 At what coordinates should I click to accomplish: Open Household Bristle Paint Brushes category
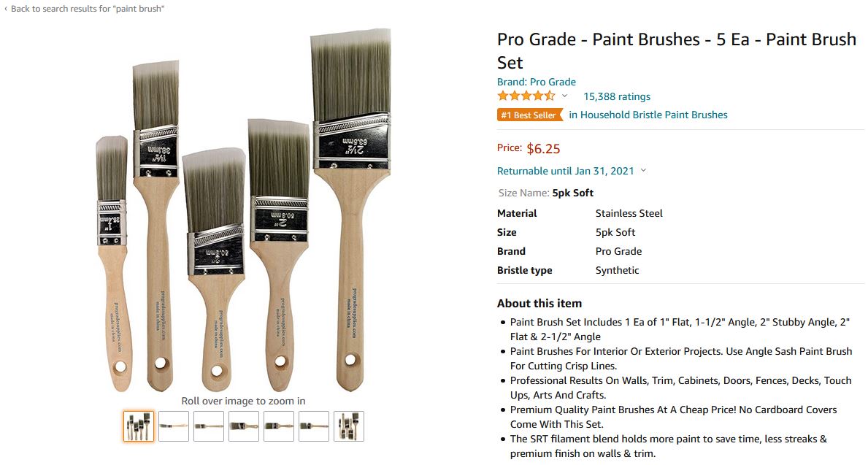pyautogui.click(x=648, y=115)
